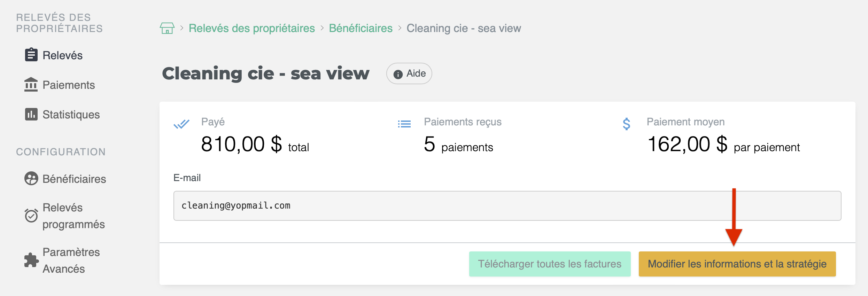Open Paramètres Avancés sidebar entry
Viewport: 868px width, 296px height.
[71, 260]
